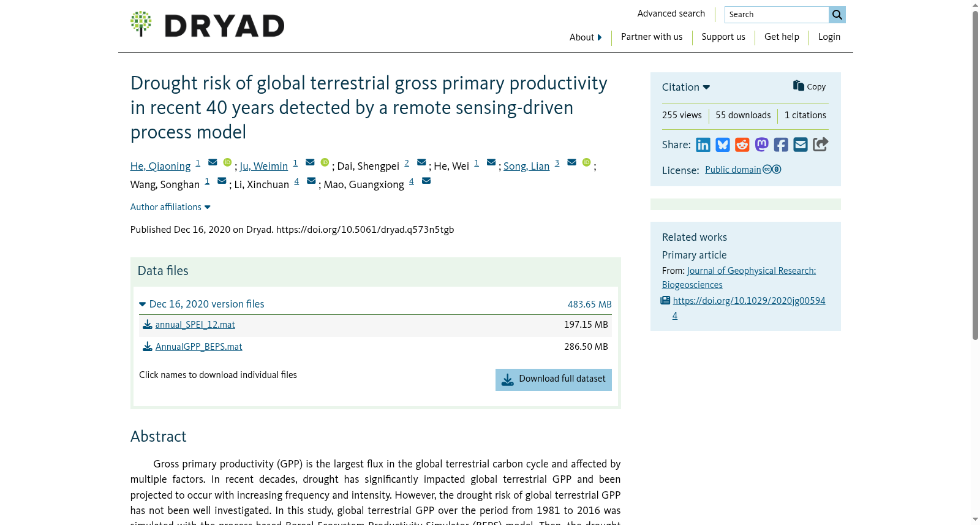Share on Mastodon icon
Viewport: 980px width, 525px height.
click(762, 145)
